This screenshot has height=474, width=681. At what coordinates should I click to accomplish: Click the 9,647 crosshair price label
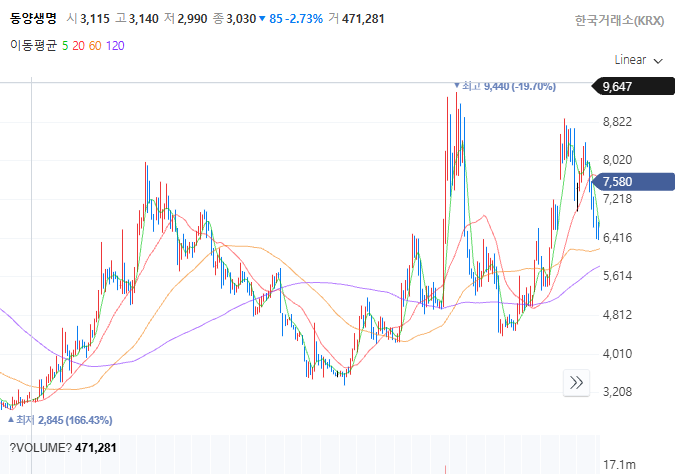633,86
